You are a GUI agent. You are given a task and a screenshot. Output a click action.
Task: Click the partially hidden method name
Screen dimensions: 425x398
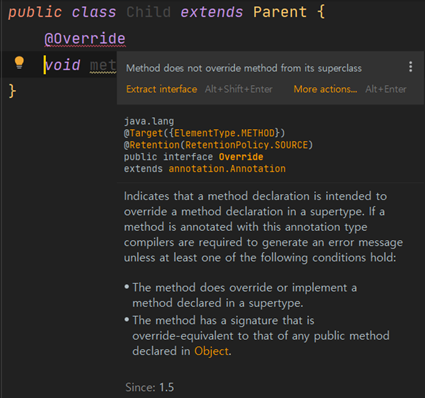103,65
